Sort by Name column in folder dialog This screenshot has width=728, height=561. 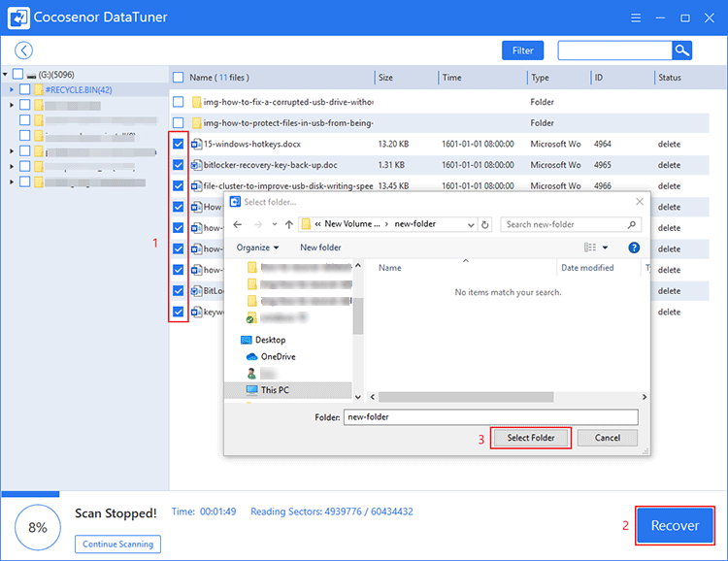(389, 268)
